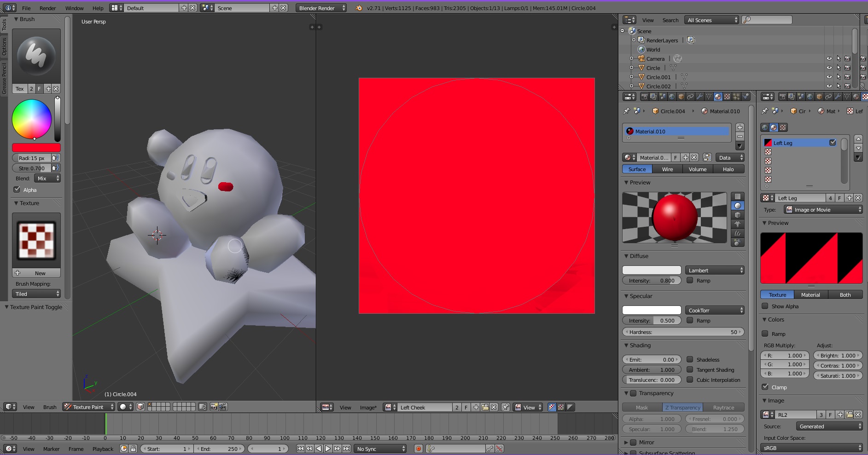Show world textures in texture panel

pyautogui.click(x=765, y=127)
